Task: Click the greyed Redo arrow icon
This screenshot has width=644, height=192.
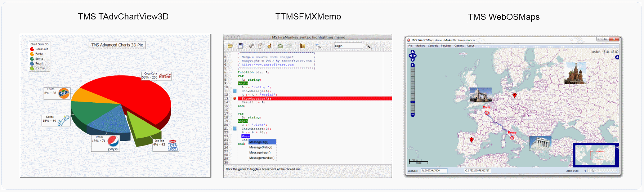Action: (x=289, y=46)
